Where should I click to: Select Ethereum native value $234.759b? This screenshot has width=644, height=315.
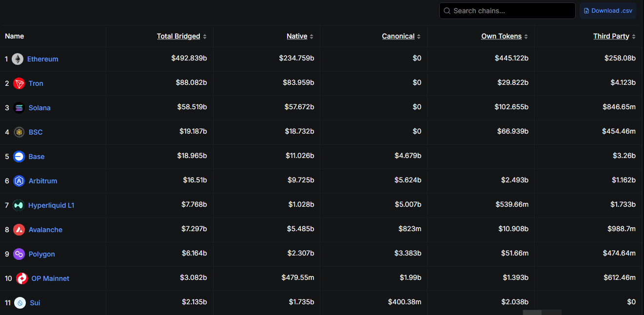tap(296, 58)
